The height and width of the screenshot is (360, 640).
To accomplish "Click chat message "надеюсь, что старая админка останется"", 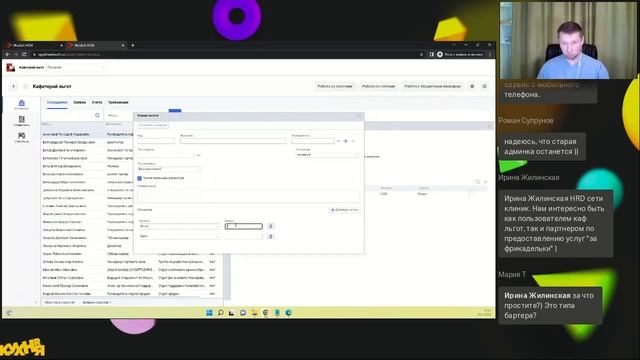I will pyautogui.click(x=541, y=147).
